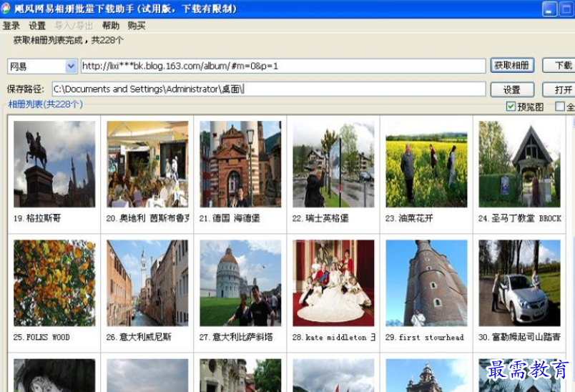Screen dimensions: 575x392
Task: Click the 相册列表(共228个) header text
Action: (46, 104)
